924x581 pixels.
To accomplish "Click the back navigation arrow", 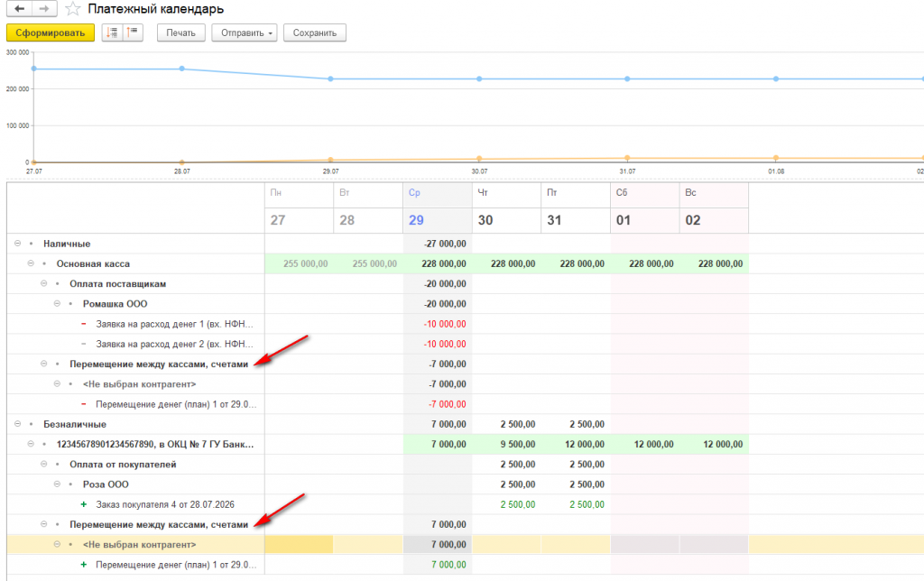I will (20, 9).
